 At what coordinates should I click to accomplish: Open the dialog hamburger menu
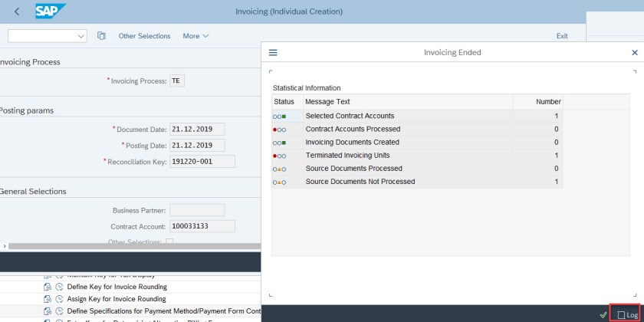tap(272, 53)
